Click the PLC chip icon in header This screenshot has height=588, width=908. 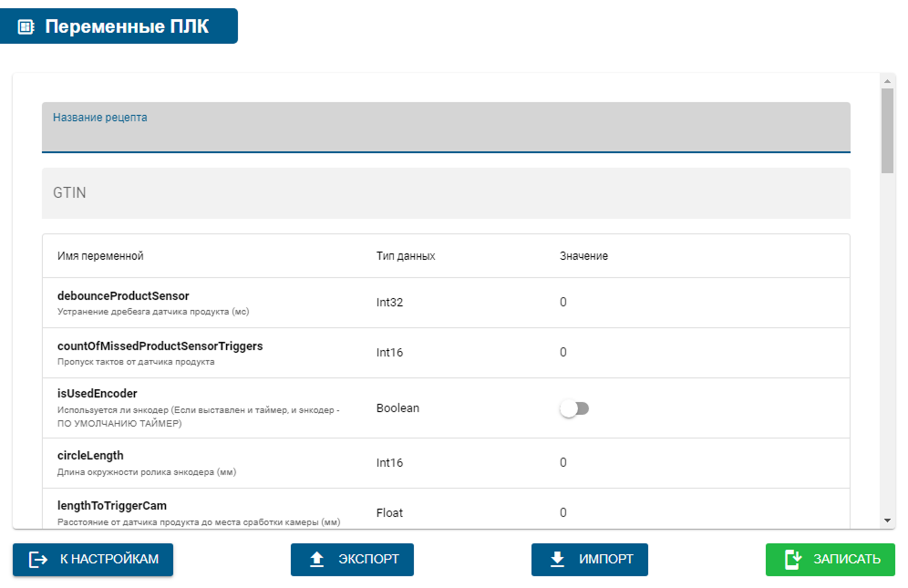[26, 26]
